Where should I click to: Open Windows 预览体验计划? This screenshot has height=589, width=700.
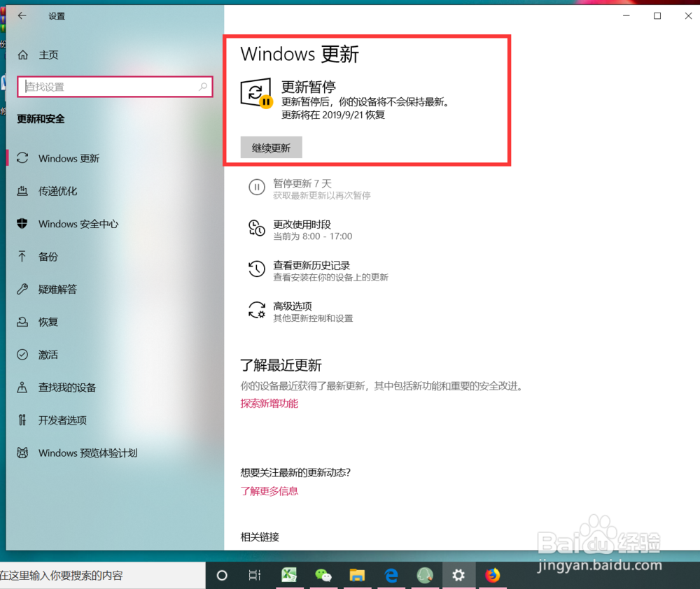click(x=87, y=453)
